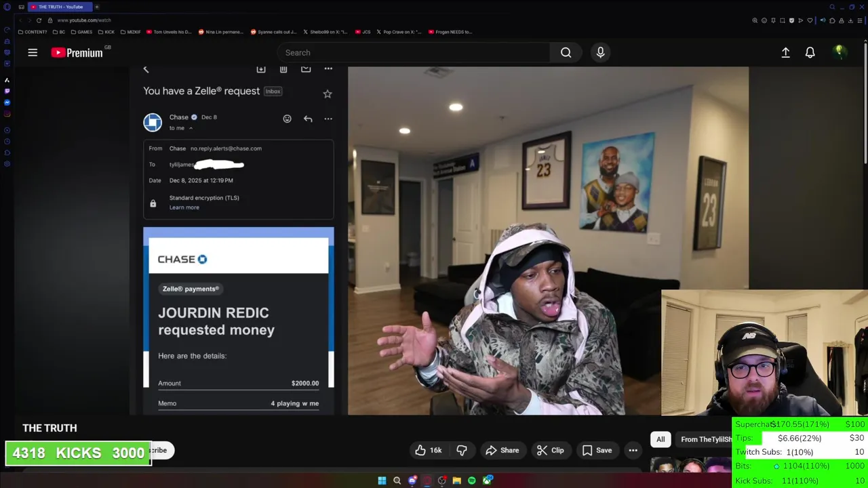Add emoji reaction to the email
Screen dimensions: 868x488
click(287, 119)
